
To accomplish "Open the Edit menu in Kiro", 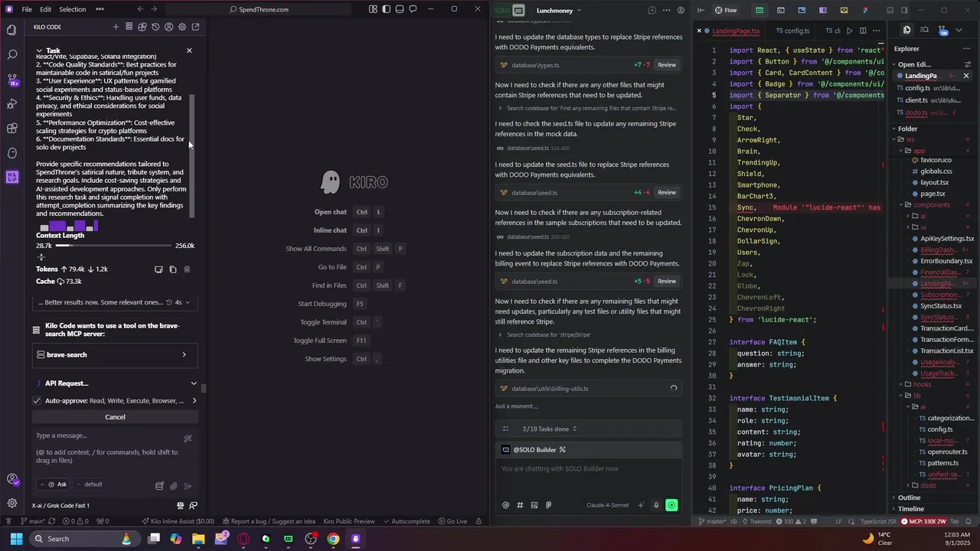I will coord(46,9).
